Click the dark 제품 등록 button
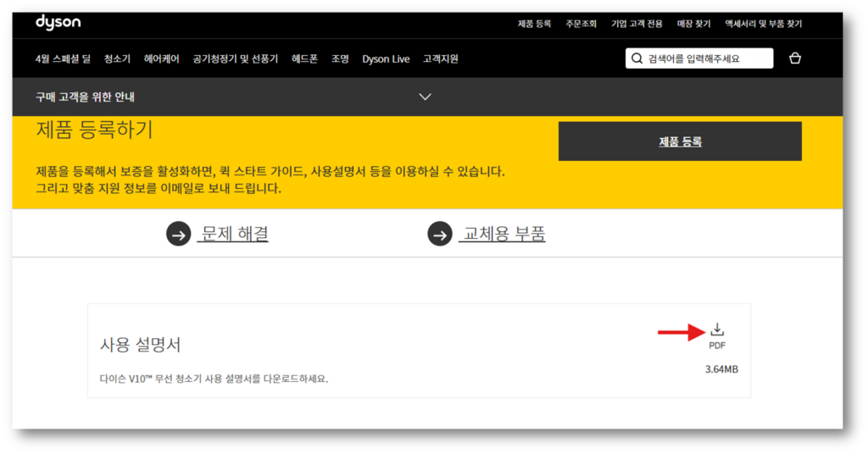This screenshot has width=868, height=454. pyautogui.click(x=680, y=141)
